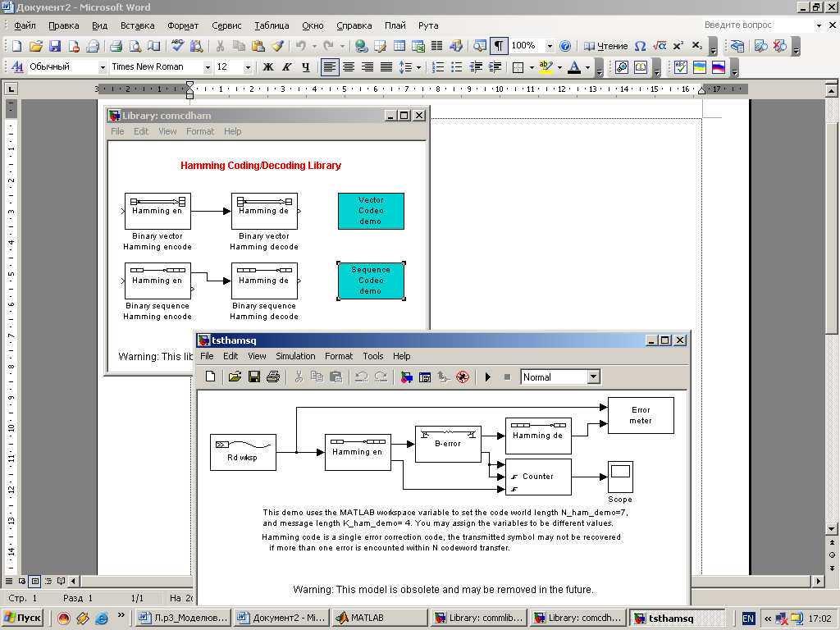Open model file in tsthamsq toolbar

coord(235,377)
